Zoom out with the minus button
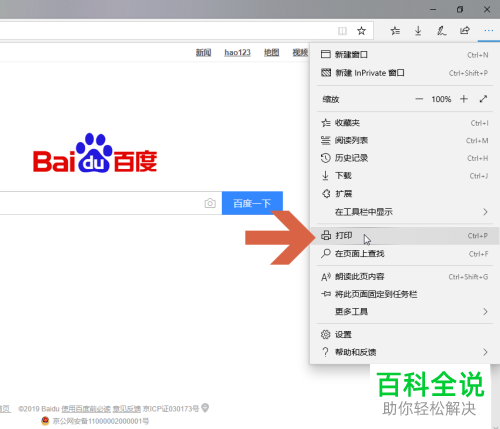 tap(419, 99)
